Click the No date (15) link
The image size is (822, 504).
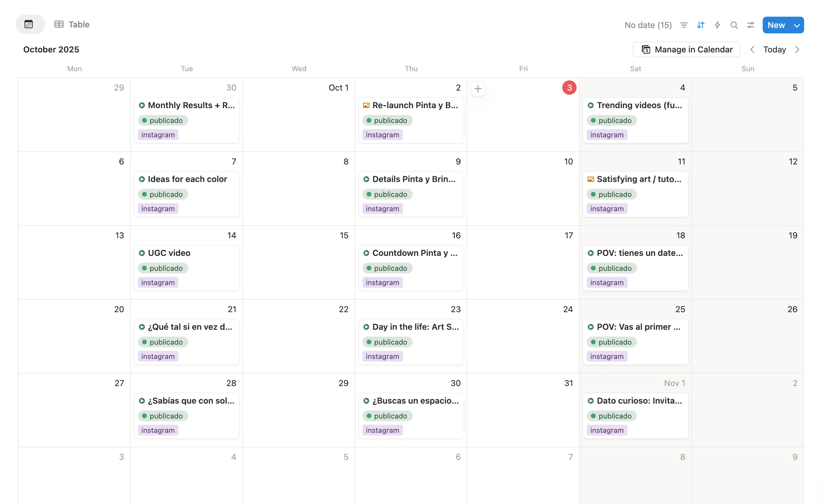[648, 25]
